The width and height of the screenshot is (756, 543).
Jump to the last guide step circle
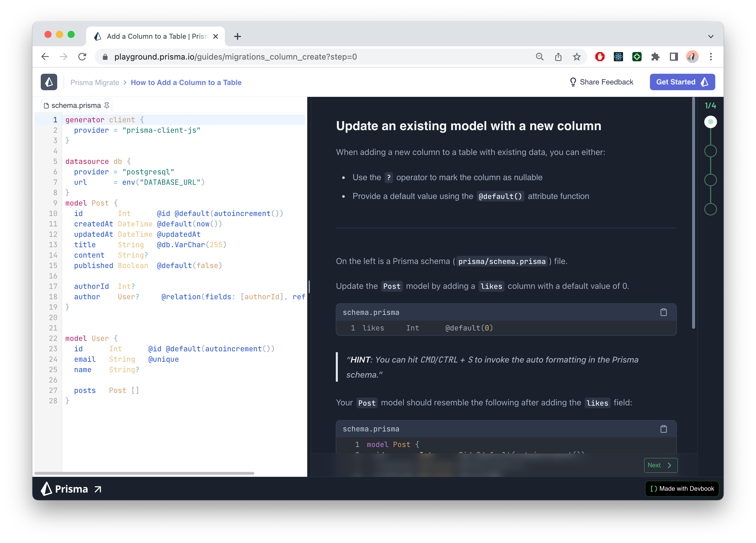coord(710,209)
